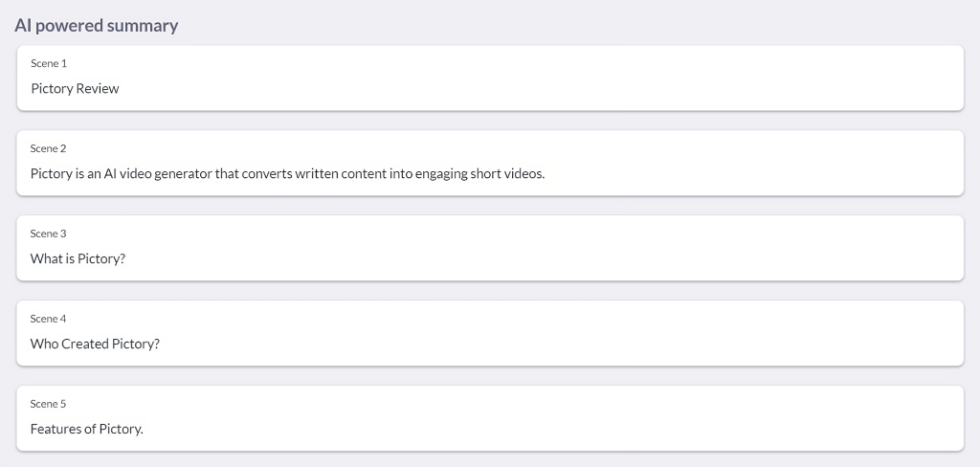Click the "Scene 4" label

point(49,319)
